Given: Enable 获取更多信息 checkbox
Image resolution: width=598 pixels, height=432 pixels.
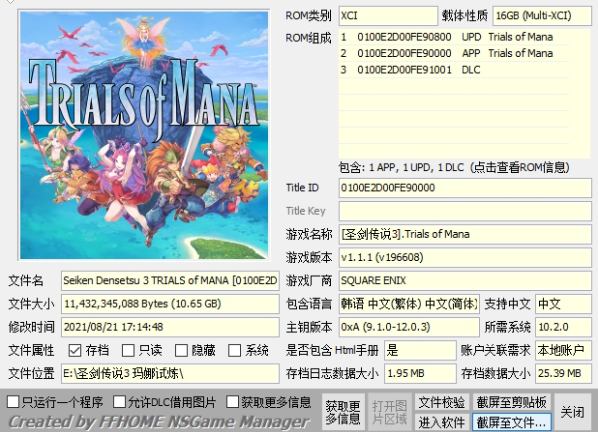Looking at the screenshot, I should pos(233,402).
